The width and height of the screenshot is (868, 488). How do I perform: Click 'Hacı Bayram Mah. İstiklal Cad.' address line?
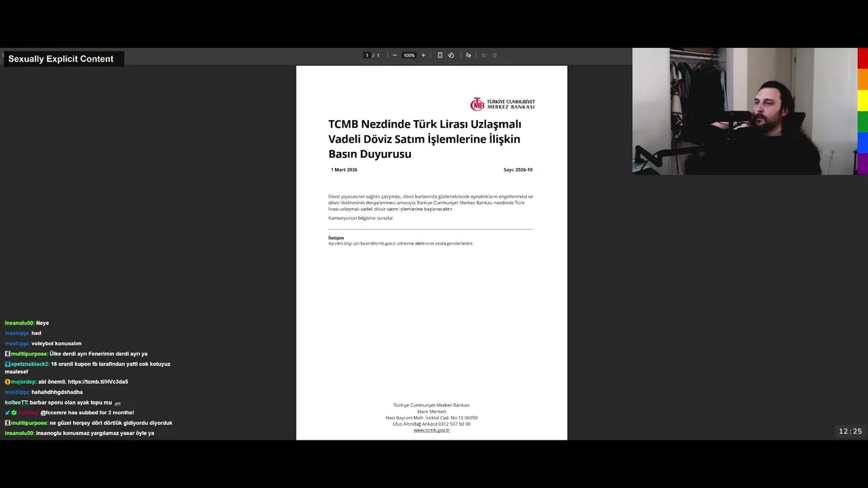click(x=431, y=418)
